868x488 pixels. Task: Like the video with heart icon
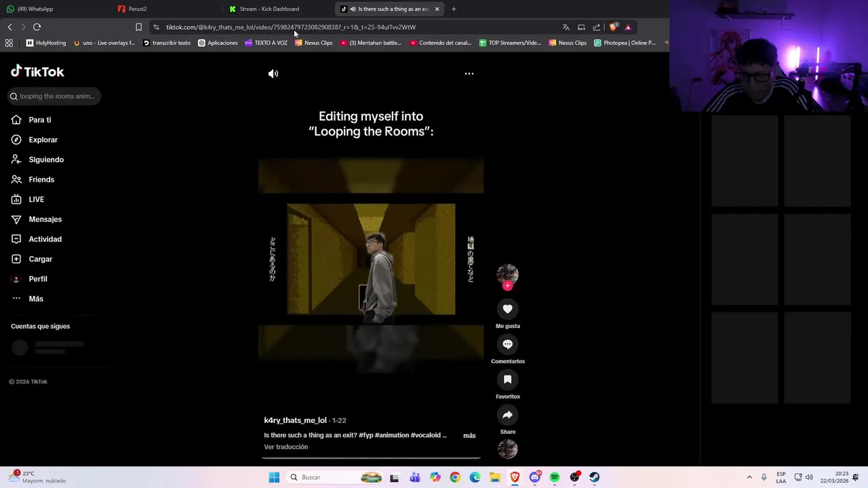click(x=507, y=309)
